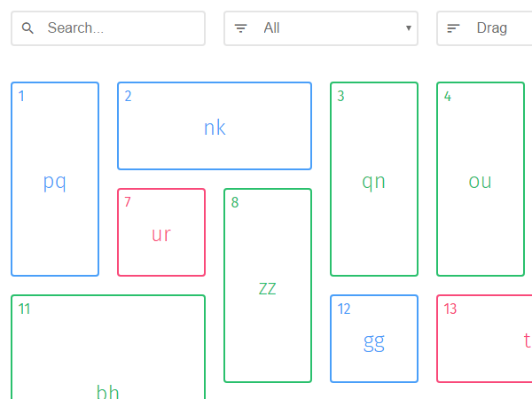This screenshot has height=399, width=532.
Task: Click the green ou tile
Action: click(481, 181)
